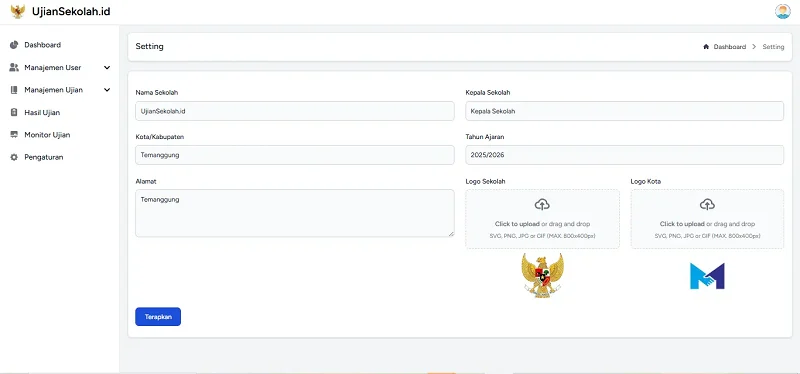800x374 pixels.
Task: Click the blue M city logo preview
Action: [707, 276]
